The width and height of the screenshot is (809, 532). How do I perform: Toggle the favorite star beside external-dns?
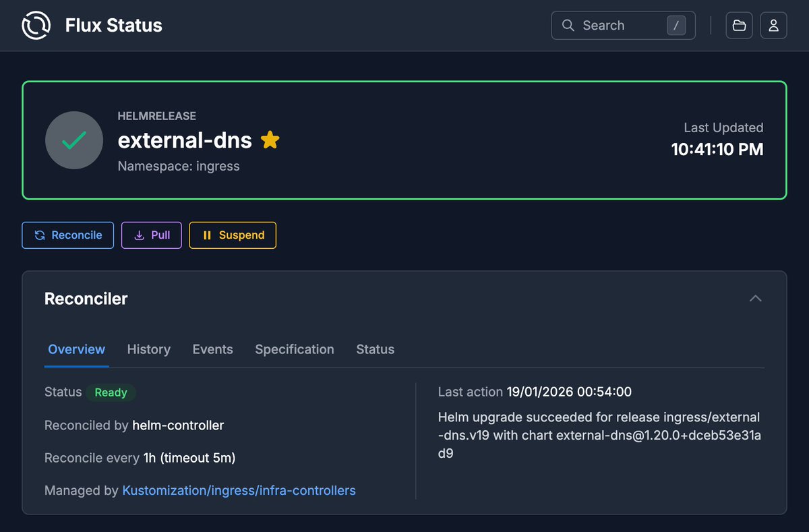270,140
